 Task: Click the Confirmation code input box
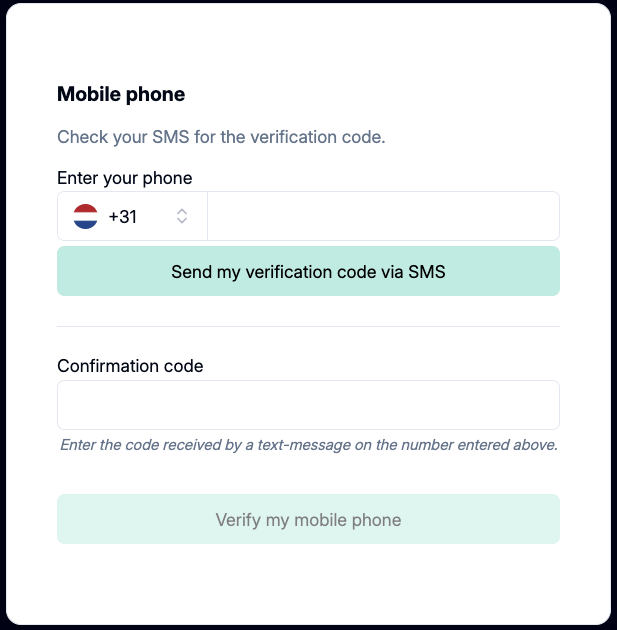[x=308, y=405]
